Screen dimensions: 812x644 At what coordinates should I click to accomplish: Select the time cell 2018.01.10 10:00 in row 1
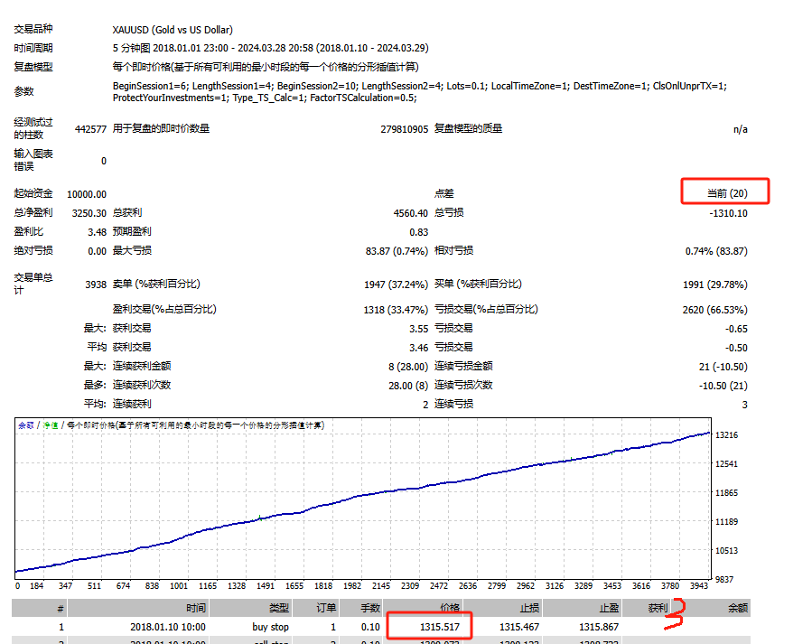(x=168, y=627)
